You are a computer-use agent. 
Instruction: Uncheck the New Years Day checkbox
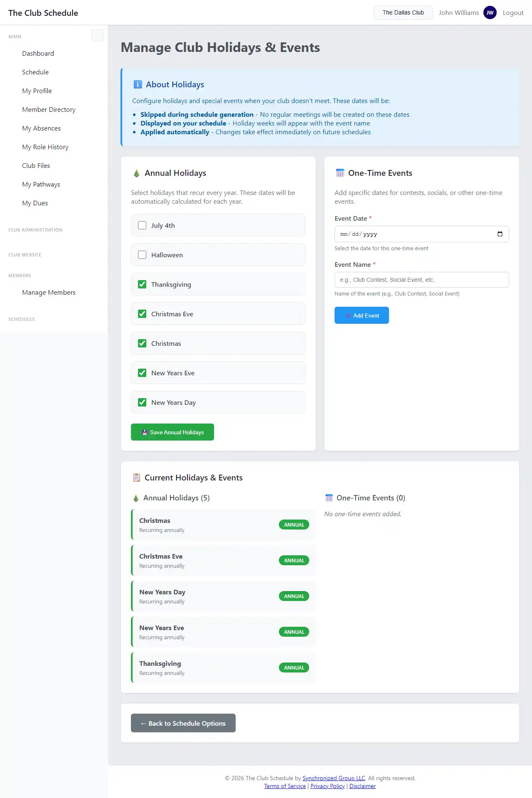click(x=142, y=402)
